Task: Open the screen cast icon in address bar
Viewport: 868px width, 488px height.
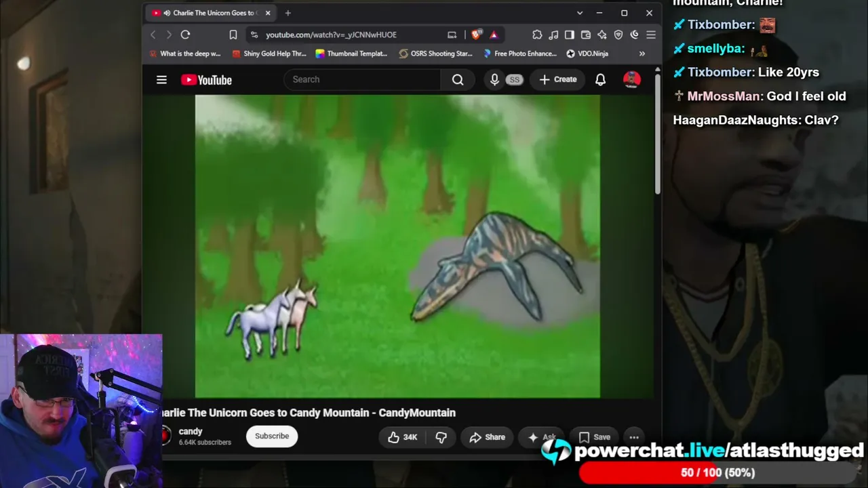Action: coord(452,35)
